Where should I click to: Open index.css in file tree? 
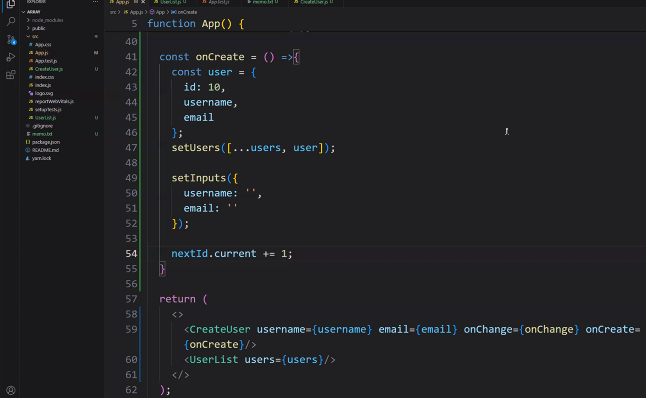tap(41, 77)
